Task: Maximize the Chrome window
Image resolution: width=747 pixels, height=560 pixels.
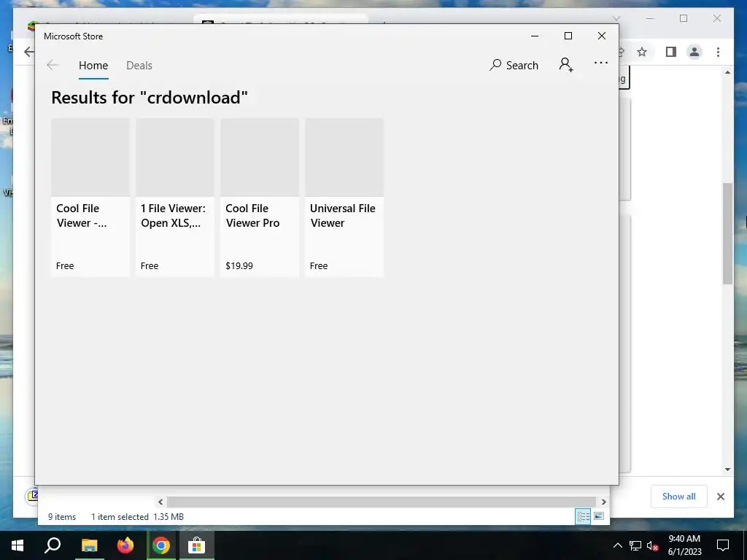Action: click(684, 18)
